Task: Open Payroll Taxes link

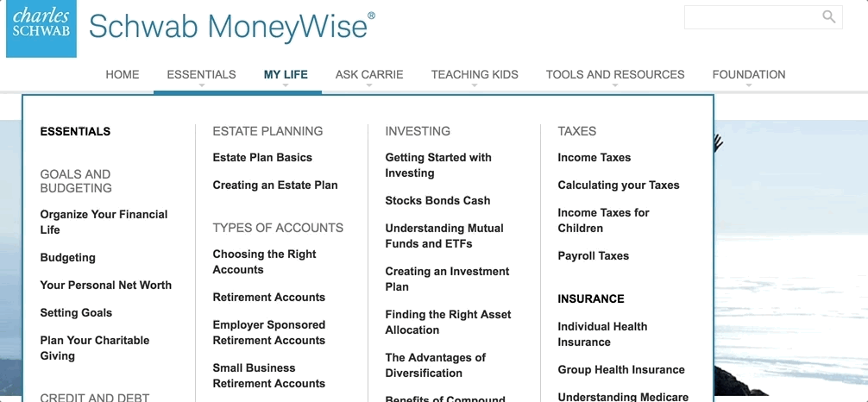Action: [593, 256]
